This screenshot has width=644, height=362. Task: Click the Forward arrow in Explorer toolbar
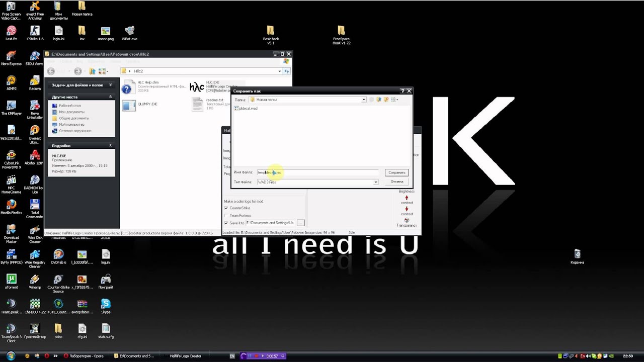pos(77,71)
